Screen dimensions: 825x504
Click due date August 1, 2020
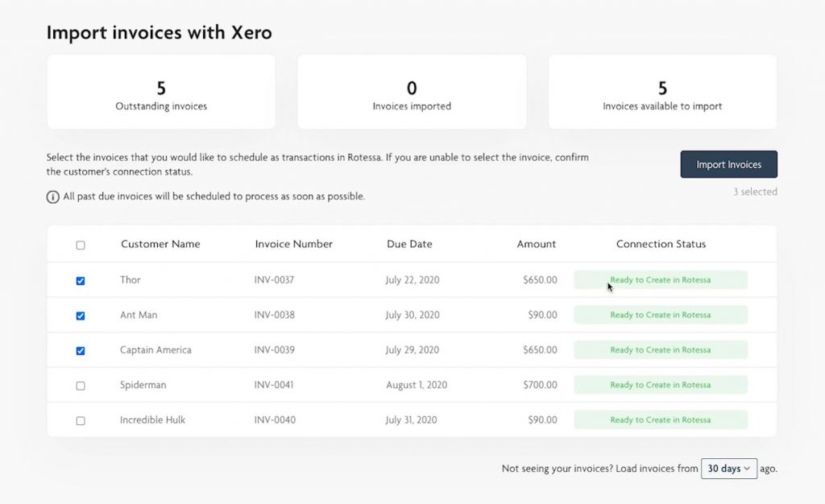[x=417, y=385]
